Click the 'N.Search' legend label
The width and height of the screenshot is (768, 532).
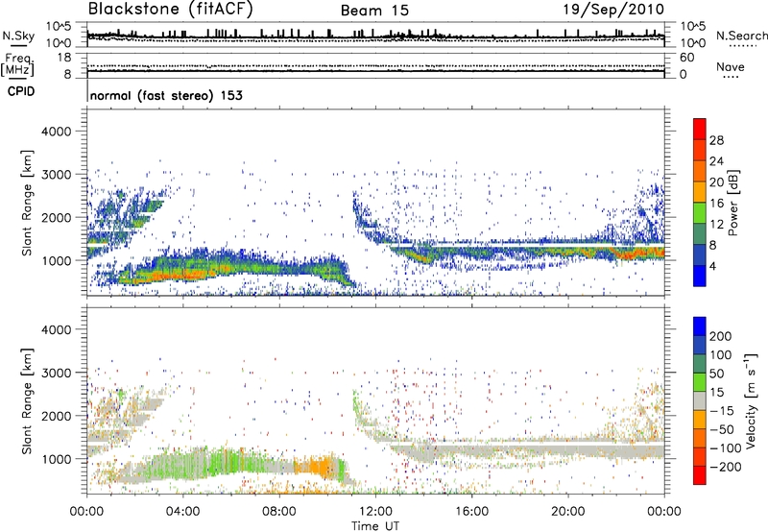[741, 36]
